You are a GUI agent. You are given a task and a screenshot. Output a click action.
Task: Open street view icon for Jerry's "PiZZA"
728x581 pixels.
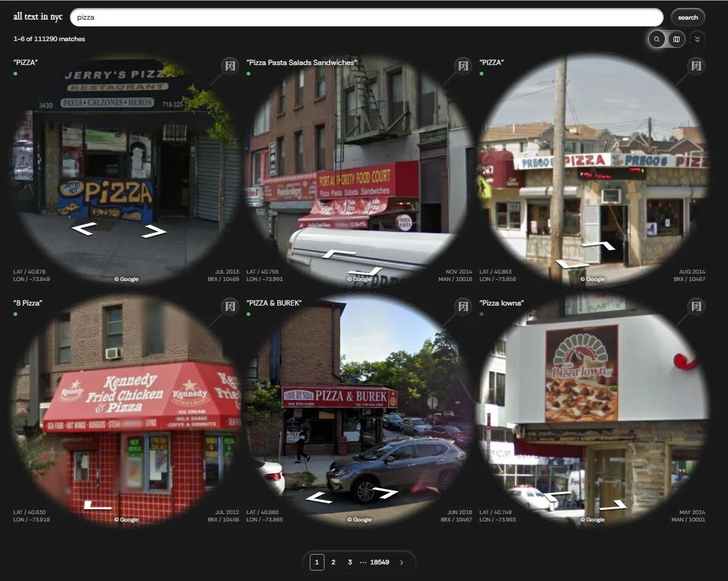[x=230, y=66]
